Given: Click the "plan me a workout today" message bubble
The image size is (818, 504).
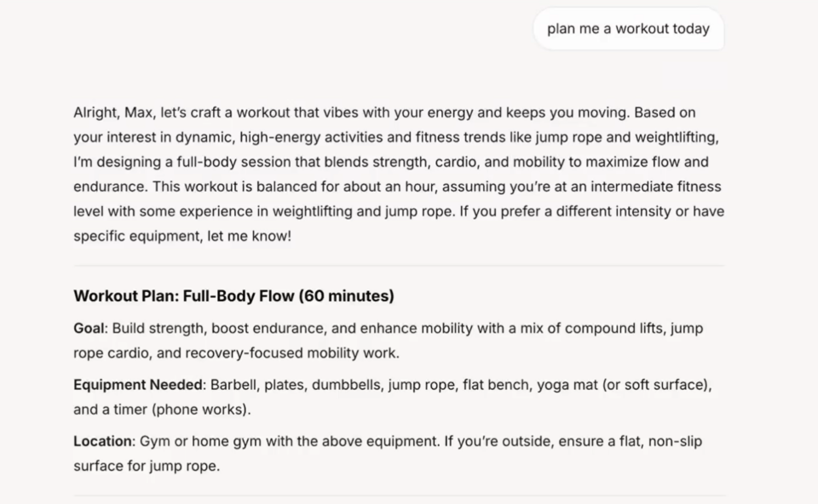Looking at the screenshot, I should point(628,29).
